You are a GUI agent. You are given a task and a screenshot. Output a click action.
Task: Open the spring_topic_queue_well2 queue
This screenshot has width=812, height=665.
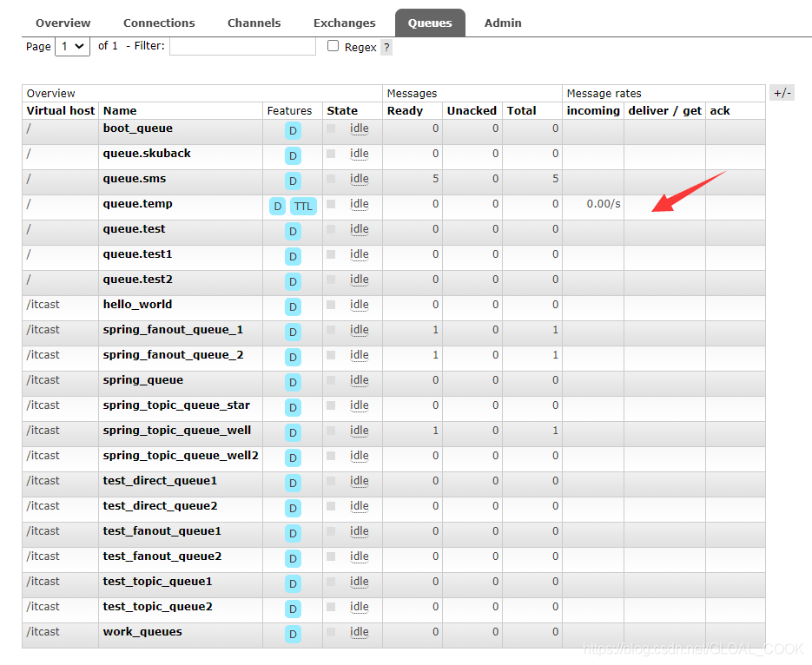point(181,456)
